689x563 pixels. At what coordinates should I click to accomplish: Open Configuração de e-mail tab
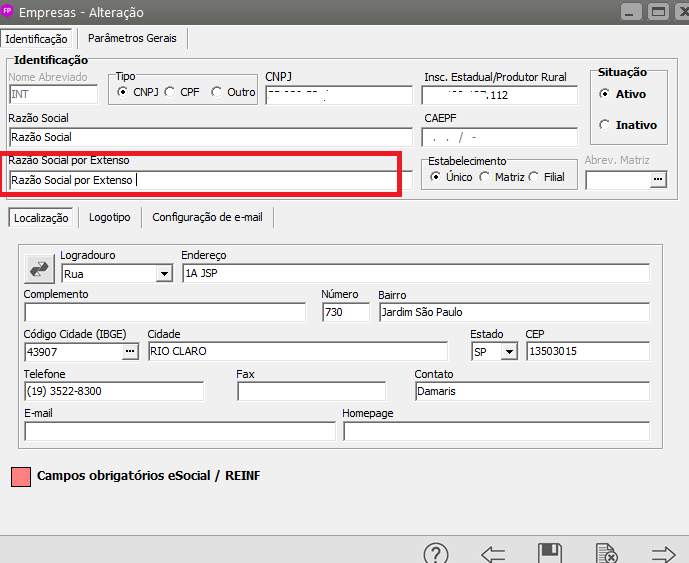tap(207, 216)
